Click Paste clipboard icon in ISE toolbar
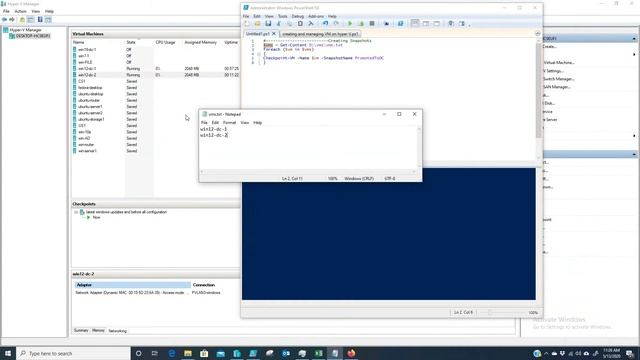 click(300, 24)
